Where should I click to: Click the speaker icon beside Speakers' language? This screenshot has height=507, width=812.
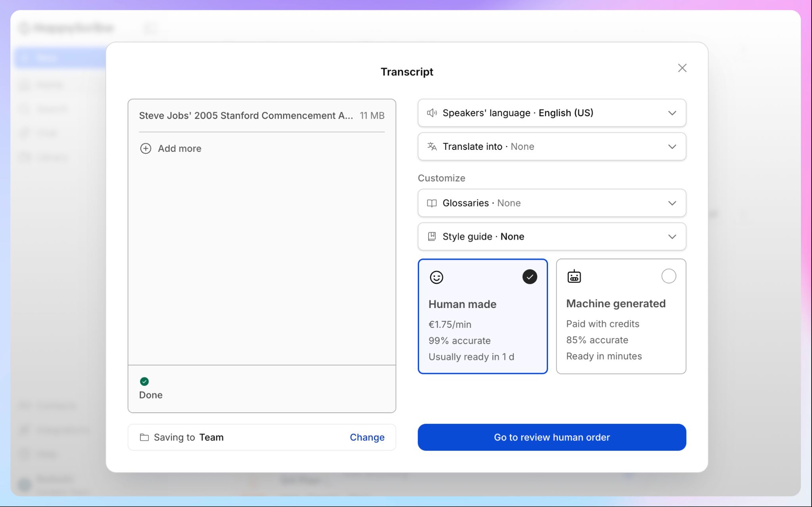pos(432,113)
